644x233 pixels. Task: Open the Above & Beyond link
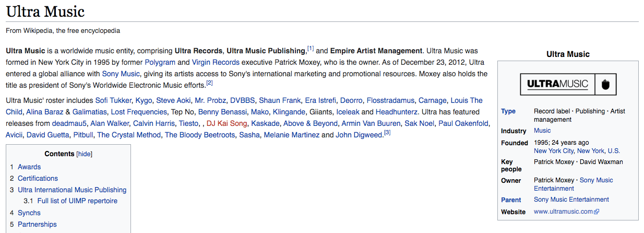click(310, 123)
